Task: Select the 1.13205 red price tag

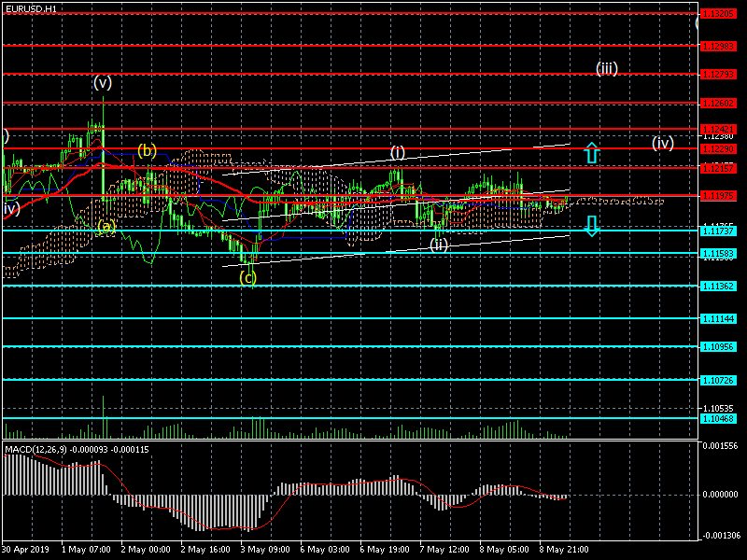Action: [x=718, y=14]
